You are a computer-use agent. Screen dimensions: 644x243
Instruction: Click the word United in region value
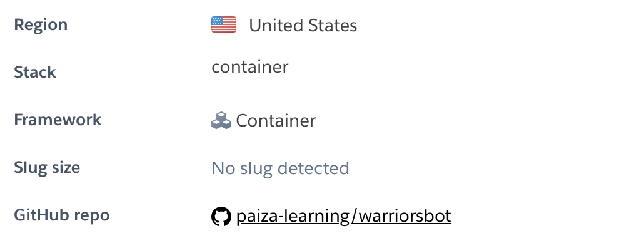tap(276, 26)
